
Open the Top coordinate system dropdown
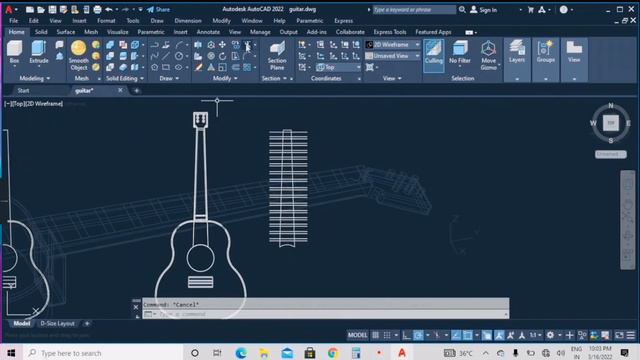tap(338, 67)
